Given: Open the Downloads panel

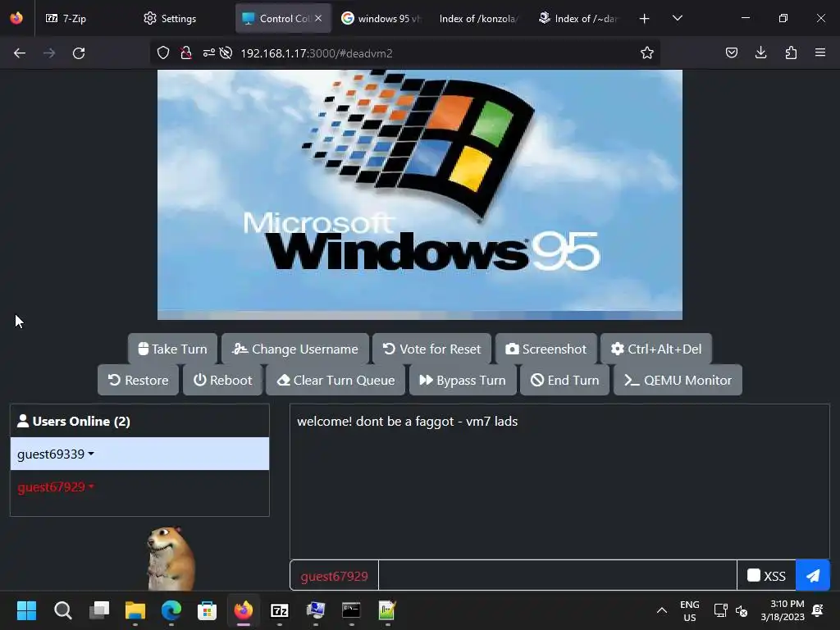Looking at the screenshot, I should click(x=760, y=53).
